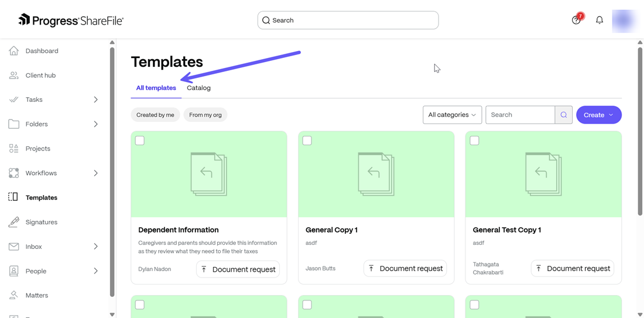Open Matters in the sidebar
The width and height of the screenshot is (644, 318).
[37, 295]
